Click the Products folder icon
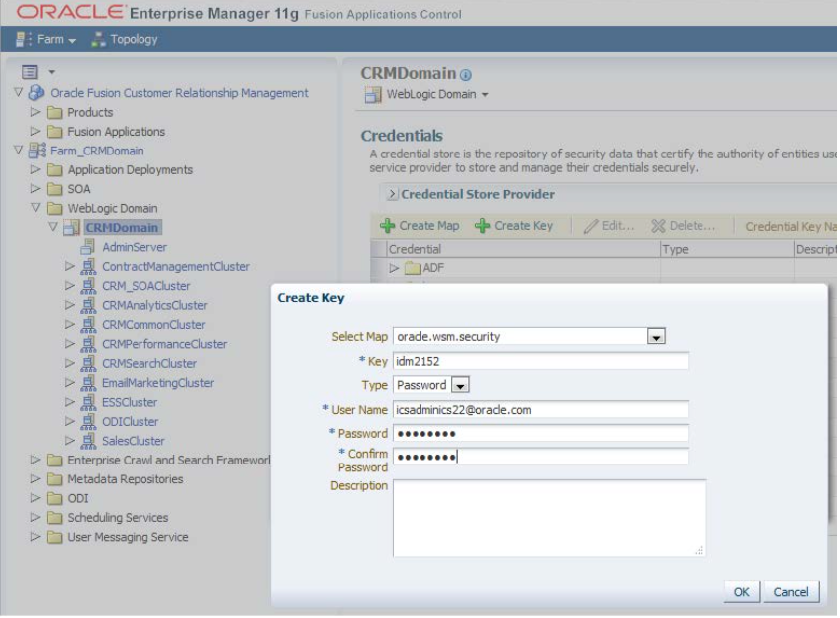This screenshot has height=618, width=840. pyautogui.click(x=54, y=112)
